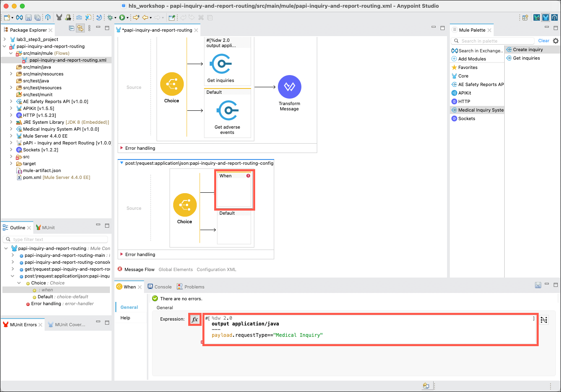Close the papi-inquiry-and-report-routing editor tab

[196, 30]
